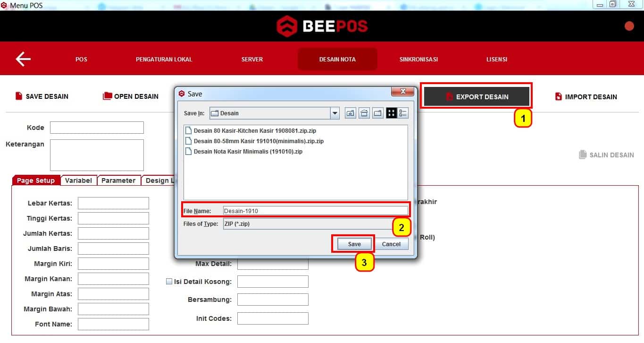Click the Bersambung input field

click(x=273, y=300)
